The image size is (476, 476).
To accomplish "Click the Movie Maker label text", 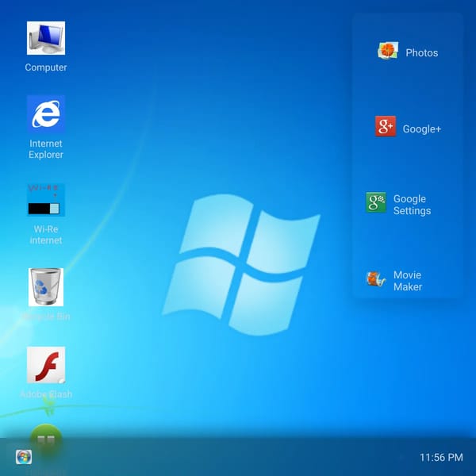I will (x=408, y=281).
